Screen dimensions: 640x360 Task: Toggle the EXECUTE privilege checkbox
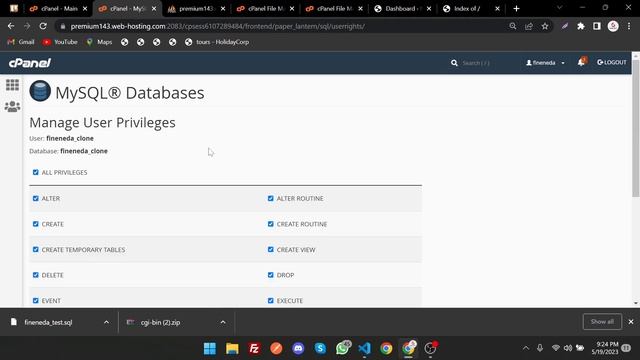pos(271,301)
